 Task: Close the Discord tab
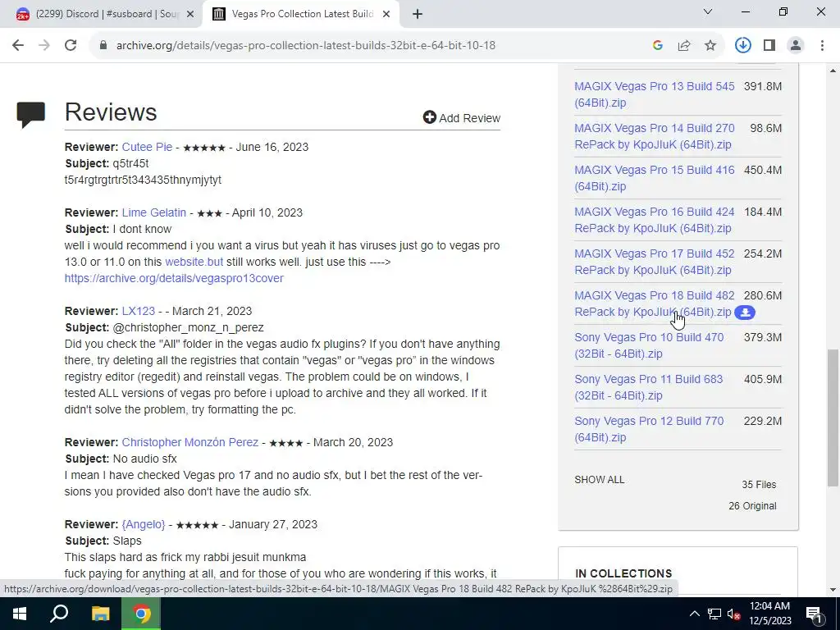(190, 14)
